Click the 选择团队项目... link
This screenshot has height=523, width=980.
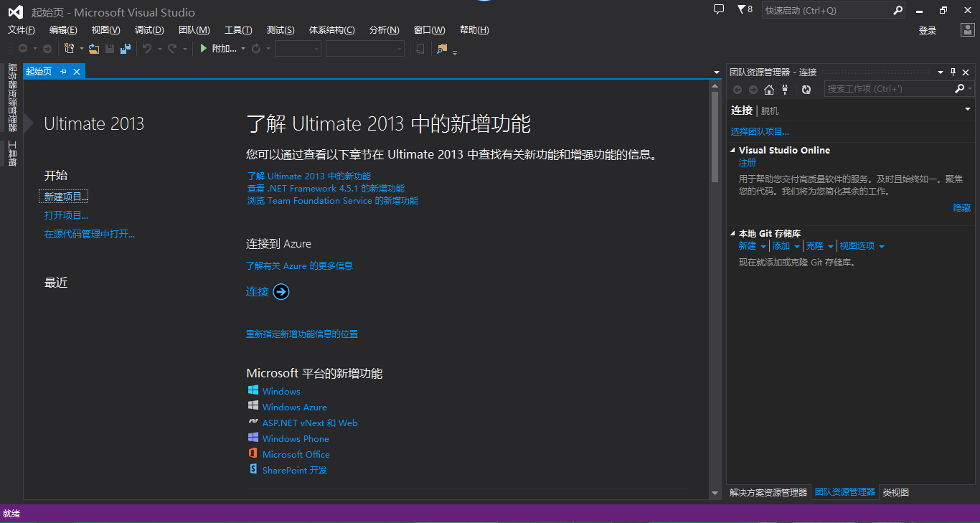[x=760, y=132]
